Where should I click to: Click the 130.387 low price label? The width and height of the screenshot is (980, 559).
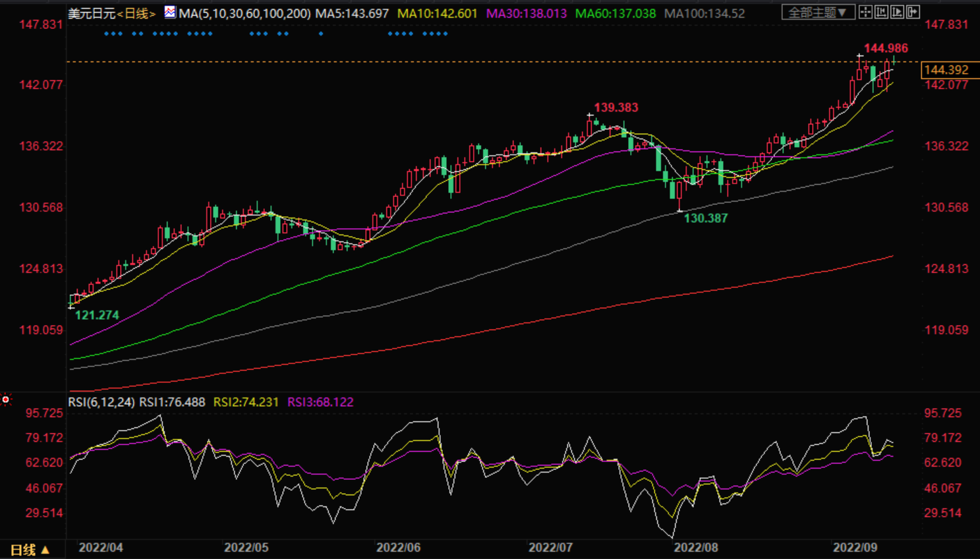pos(706,218)
